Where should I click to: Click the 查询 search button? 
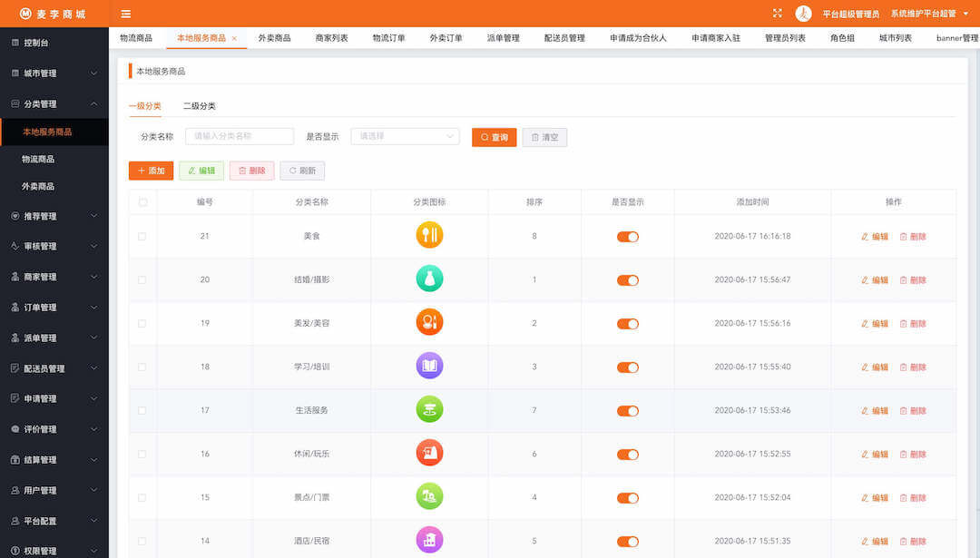[x=494, y=137]
